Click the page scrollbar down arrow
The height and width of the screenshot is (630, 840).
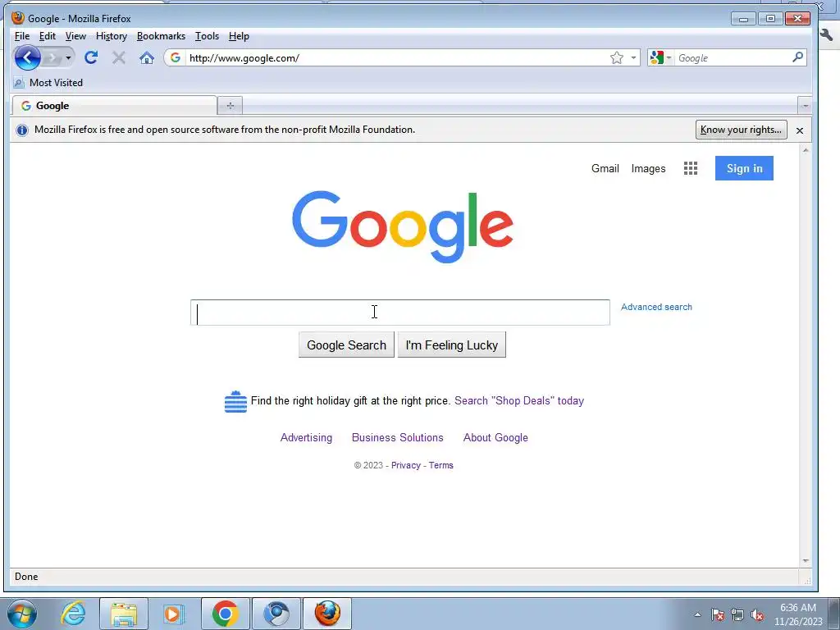pyautogui.click(x=806, y=561)
